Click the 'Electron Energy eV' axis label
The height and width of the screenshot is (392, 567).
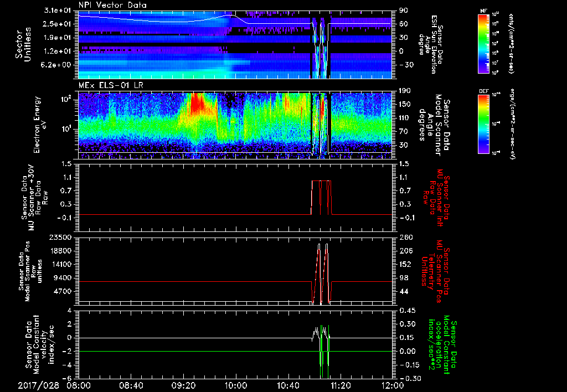tap(41, 125)
